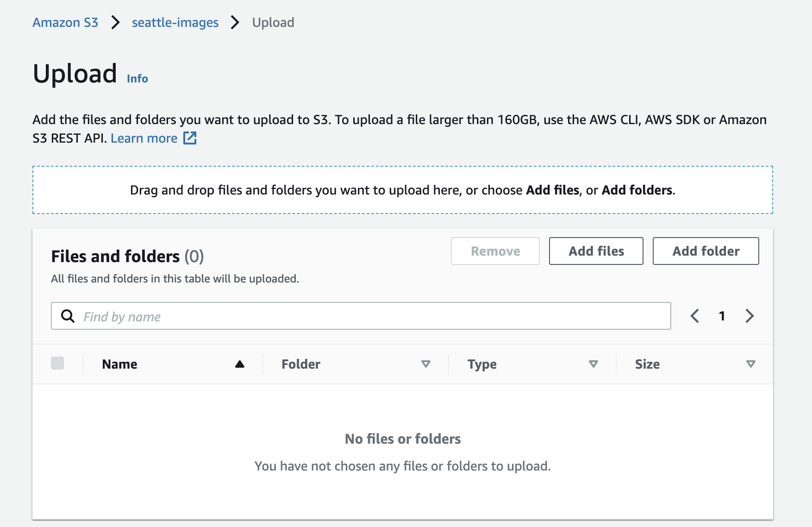Toggle the select-all files checkbox
The height and width of the screenshot is (527, 812).
click(x=58, y=364)
